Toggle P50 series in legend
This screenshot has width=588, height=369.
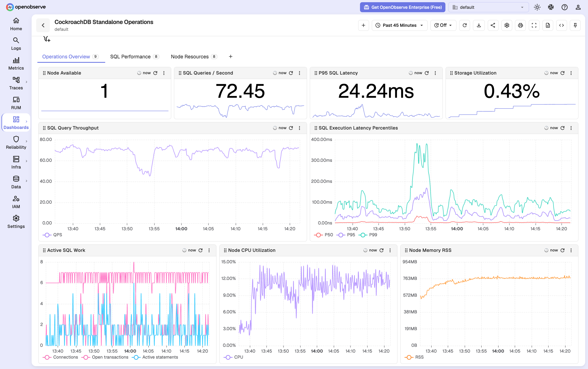point(323,235)
